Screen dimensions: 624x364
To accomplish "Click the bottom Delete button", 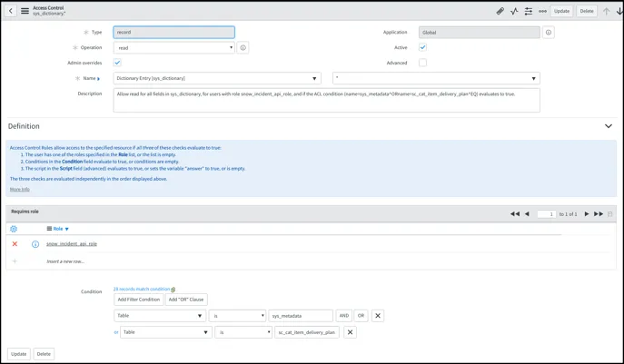I will coord(44,354).
